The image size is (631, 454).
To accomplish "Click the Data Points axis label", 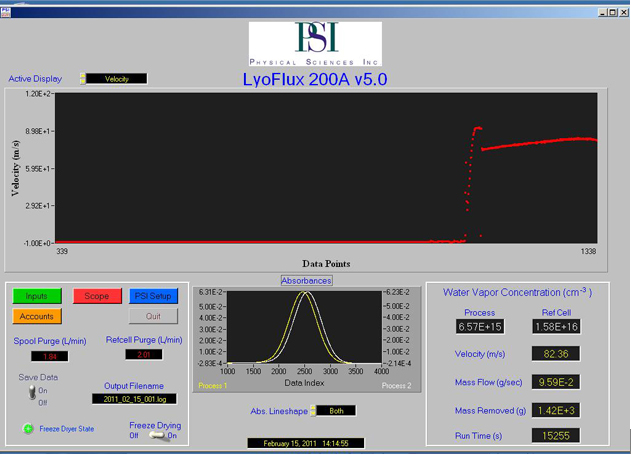I will point(326,264).
